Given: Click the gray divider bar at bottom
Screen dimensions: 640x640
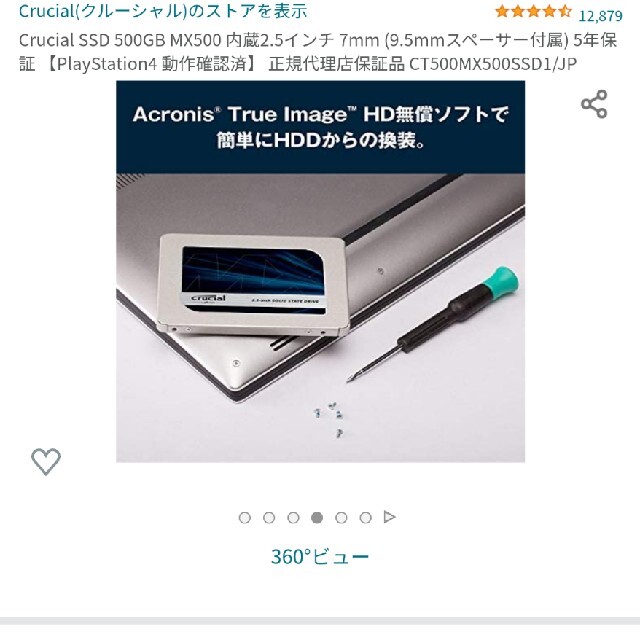Looking at the screenshot, I should tap(320, 621).
